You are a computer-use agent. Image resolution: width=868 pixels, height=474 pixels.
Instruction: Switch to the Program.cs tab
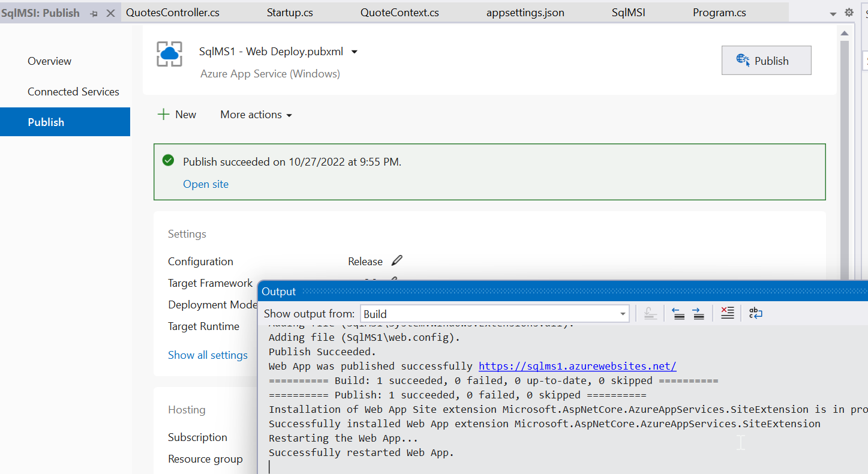tap(719, 13)
